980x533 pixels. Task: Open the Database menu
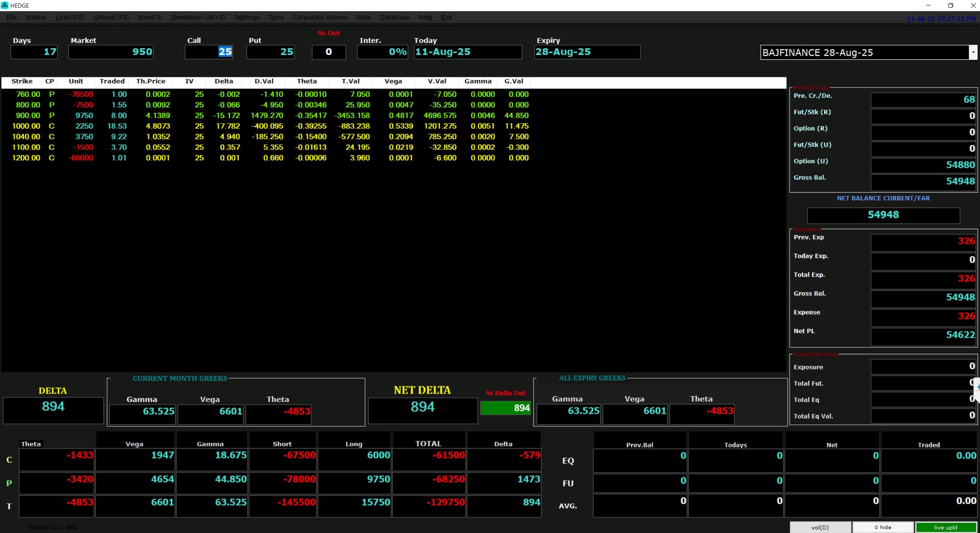[395, 17]
